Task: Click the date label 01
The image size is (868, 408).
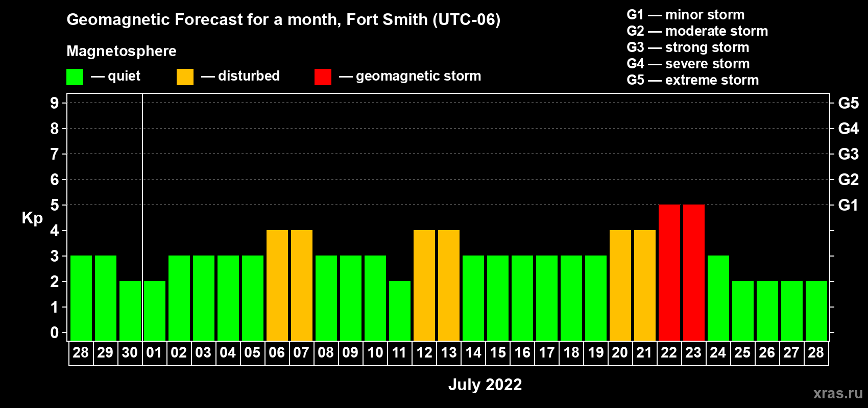Action: (x=154, y=353)
